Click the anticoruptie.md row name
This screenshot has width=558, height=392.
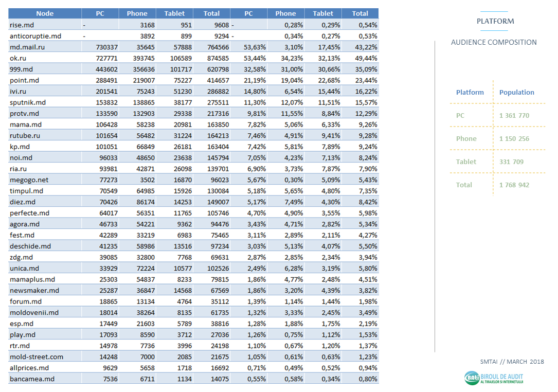[x=35, y=36]
